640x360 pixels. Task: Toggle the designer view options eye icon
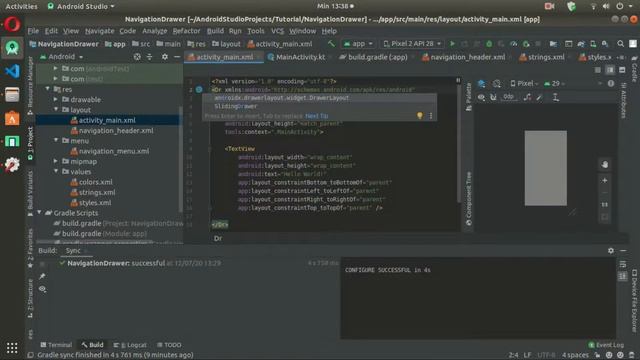coord(482,97)
